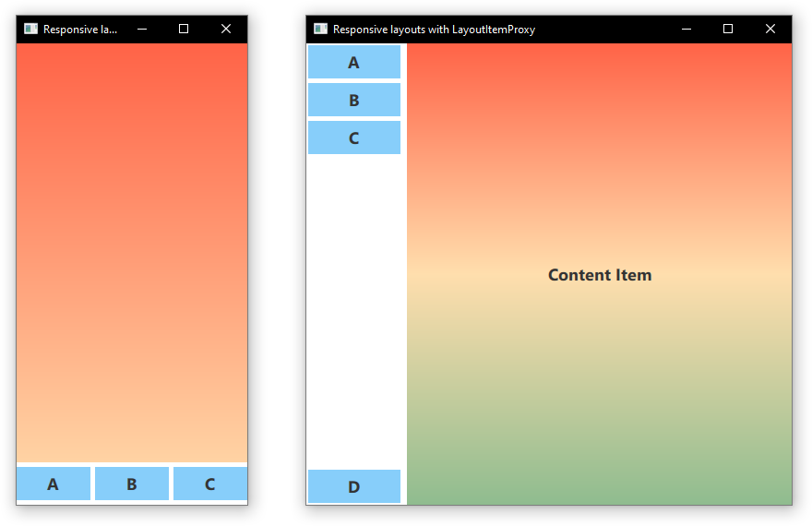Click the gradient content area in the narrow window
Screen dimensions: 812x526
coord(132,249)
